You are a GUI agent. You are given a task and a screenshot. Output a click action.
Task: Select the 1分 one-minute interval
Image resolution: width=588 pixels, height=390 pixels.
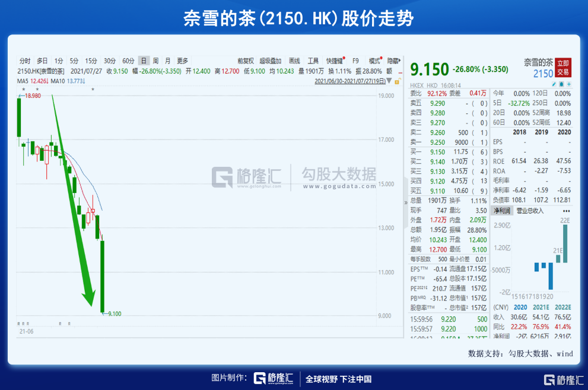[x=59, y=61]
